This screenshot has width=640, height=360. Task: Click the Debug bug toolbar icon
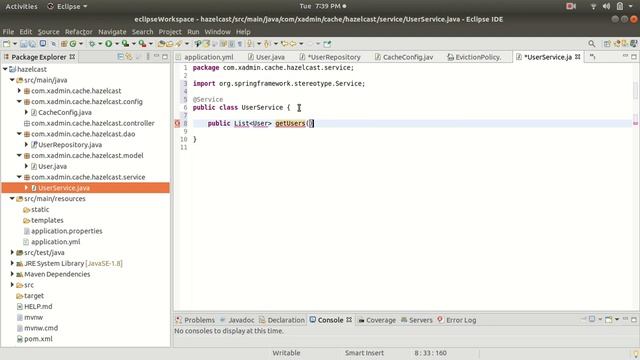92,44
